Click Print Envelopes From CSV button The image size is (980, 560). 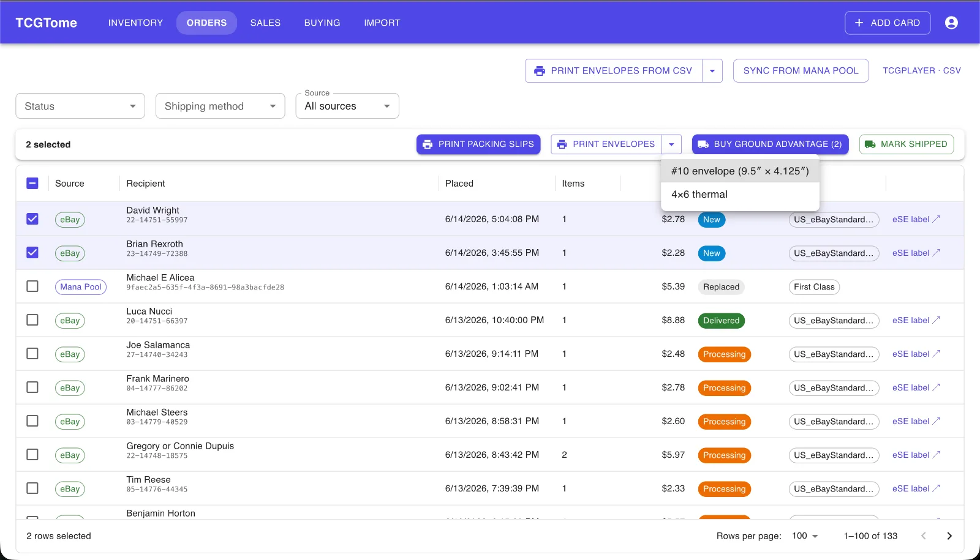coord(614,71)
